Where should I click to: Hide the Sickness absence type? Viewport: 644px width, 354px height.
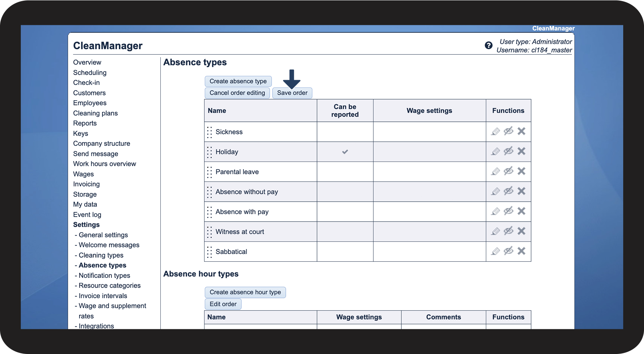tap(508, 131)
